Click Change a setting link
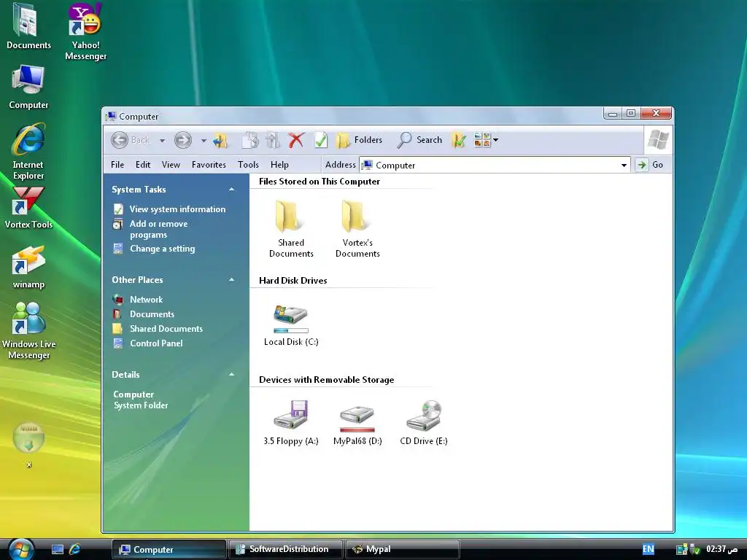 (162, 249)
